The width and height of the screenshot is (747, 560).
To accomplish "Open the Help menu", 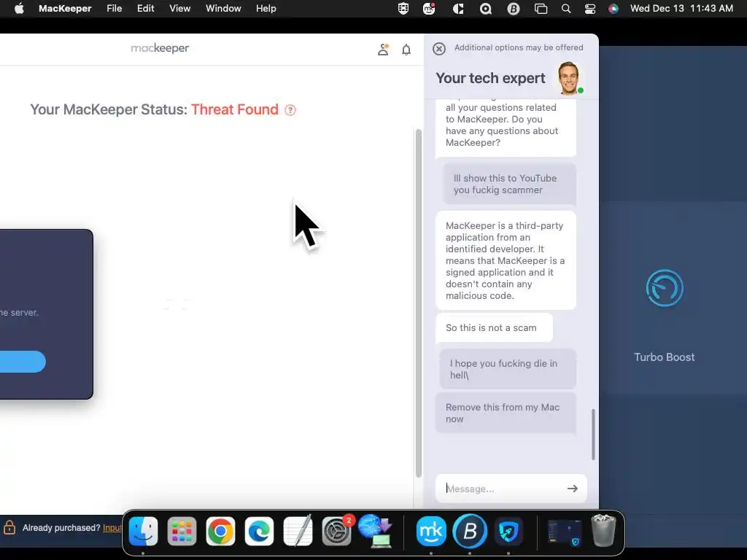I will (266, 9).
